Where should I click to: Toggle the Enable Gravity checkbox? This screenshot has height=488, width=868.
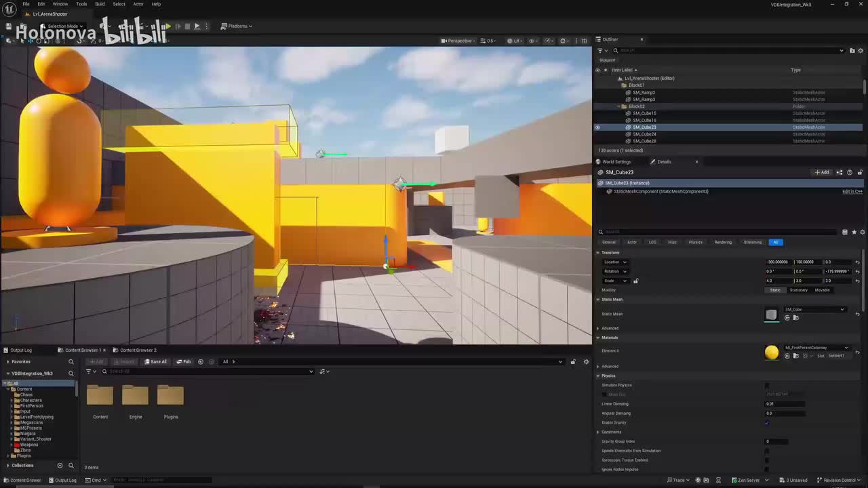pos(767,423)
